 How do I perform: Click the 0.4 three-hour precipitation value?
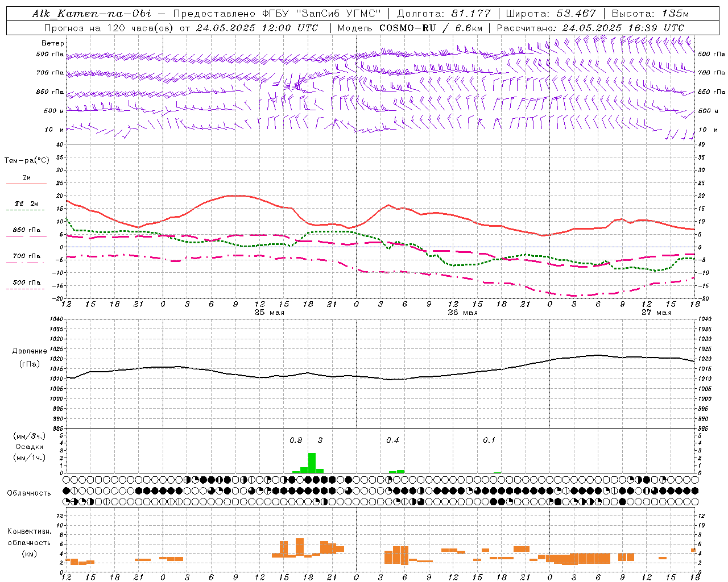click(x=392, y=440)
